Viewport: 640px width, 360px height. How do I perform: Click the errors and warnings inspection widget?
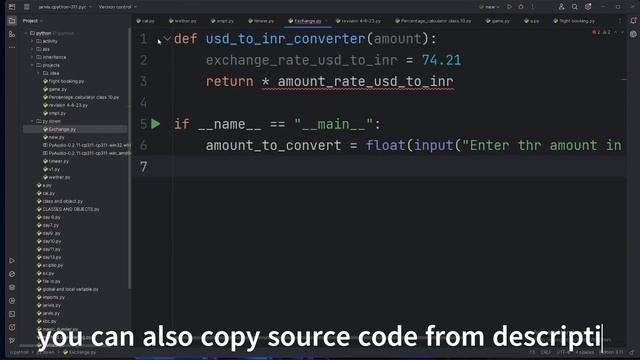[x=602, y=32]
